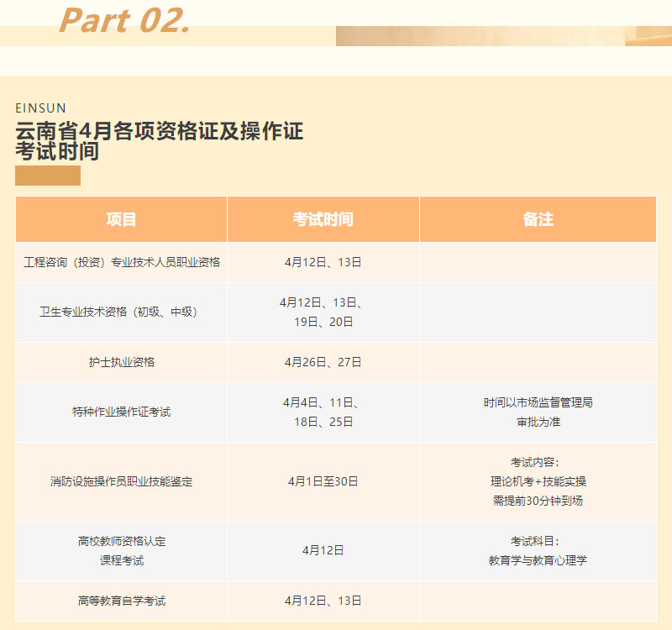
Task: Select the 4月1日至30日 exam time cell
Action: coord(323,481)
